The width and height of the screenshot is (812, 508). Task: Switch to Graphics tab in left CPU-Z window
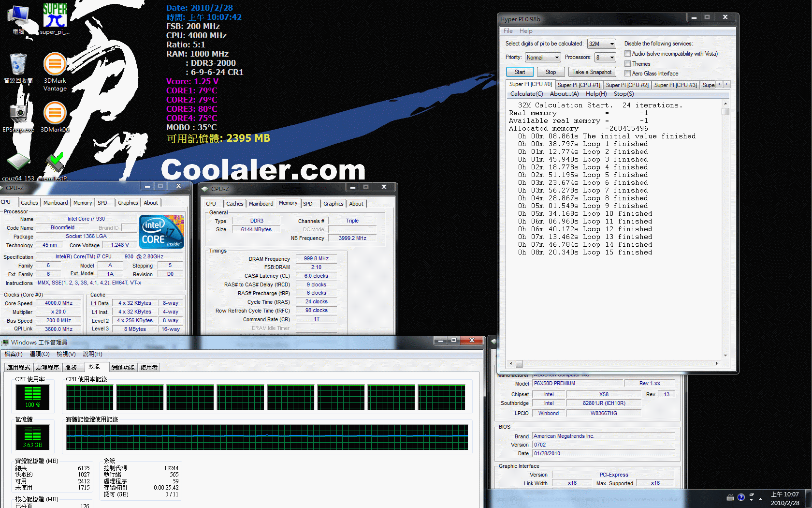click(128, 203)
